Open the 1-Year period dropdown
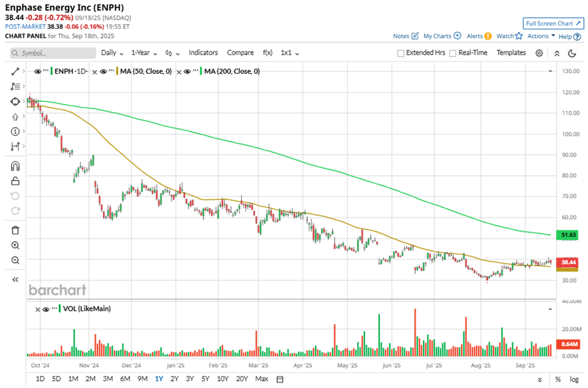The width and height of the screenshot is (588, 388). [144, 53]
